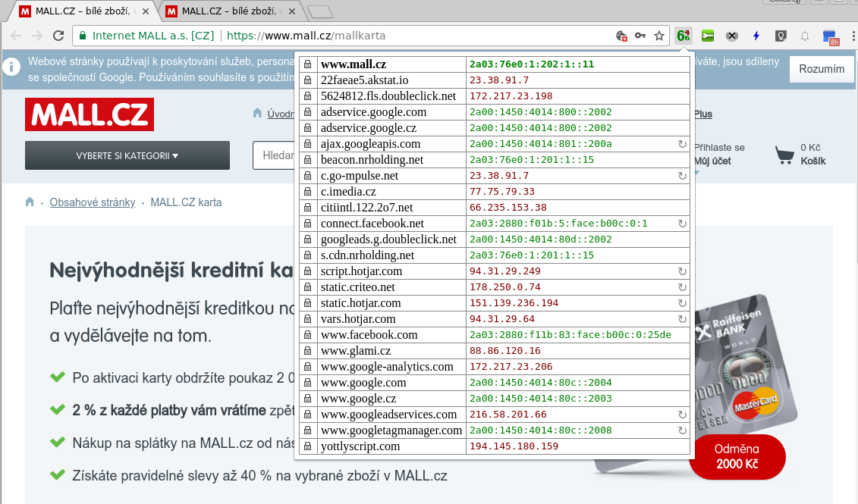
Task: Click the lock icon beside www.mall.cz
Action: (307, 64)
